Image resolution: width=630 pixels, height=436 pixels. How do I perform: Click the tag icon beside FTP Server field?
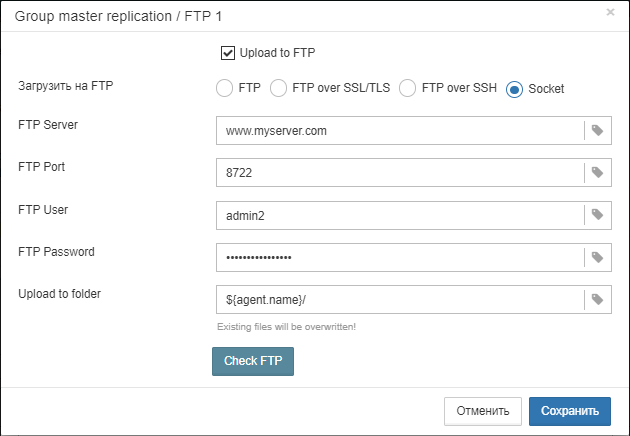pos(597,131)
